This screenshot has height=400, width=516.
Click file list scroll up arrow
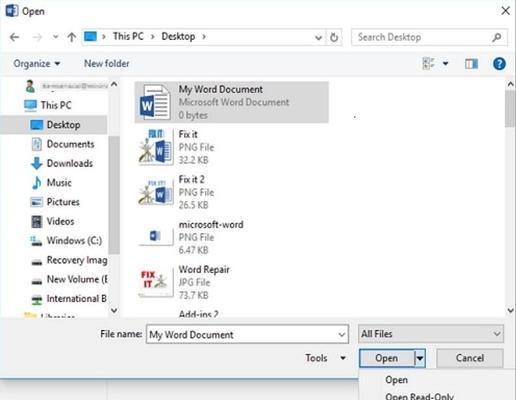pos(511,84)
